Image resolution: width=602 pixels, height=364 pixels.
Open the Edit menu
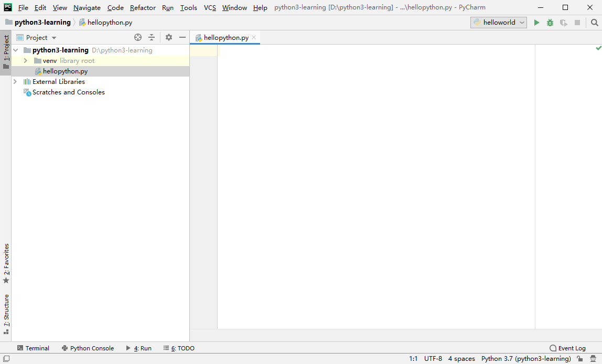(40, 8)
